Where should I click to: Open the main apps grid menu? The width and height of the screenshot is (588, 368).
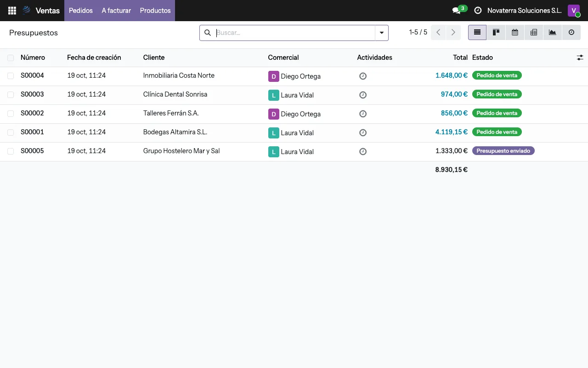click(12, 11)
